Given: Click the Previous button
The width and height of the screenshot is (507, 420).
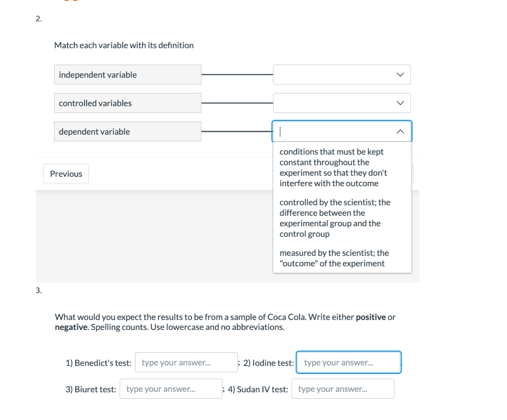Looking at the screenshot, I should 65,173.
